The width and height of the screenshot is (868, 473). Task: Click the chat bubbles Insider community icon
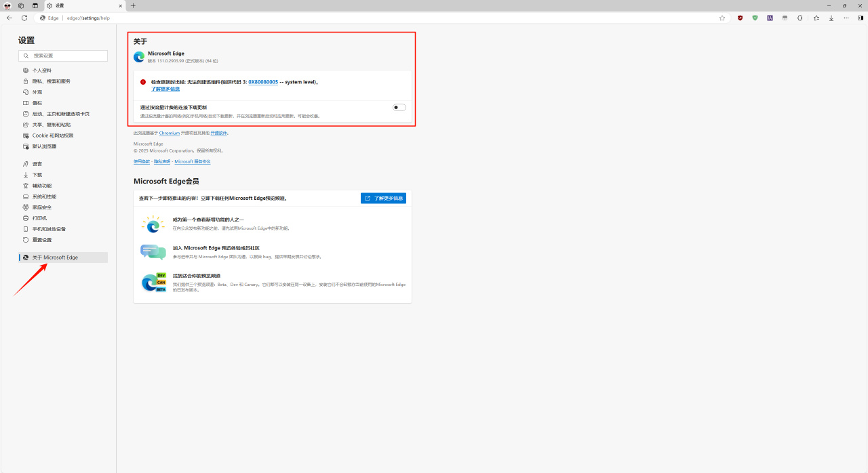pyautogui.click(x=153, y=252)
